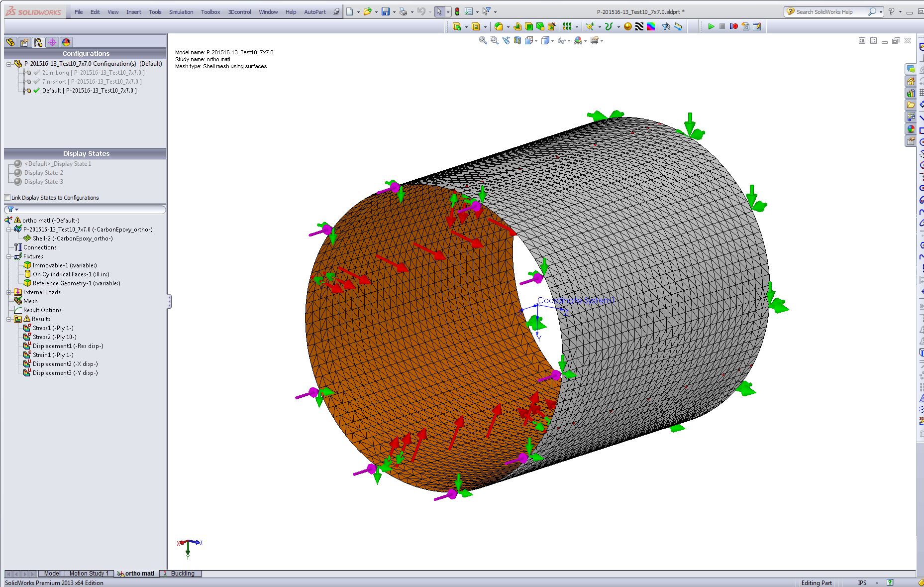Screen dimensions: 924x587
Task: Click the IPS unit system in status bar
Action: click(862, 583)
